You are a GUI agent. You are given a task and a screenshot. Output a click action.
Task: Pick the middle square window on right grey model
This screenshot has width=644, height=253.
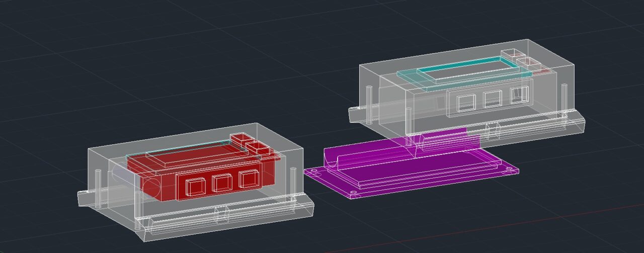click(493, 99)
